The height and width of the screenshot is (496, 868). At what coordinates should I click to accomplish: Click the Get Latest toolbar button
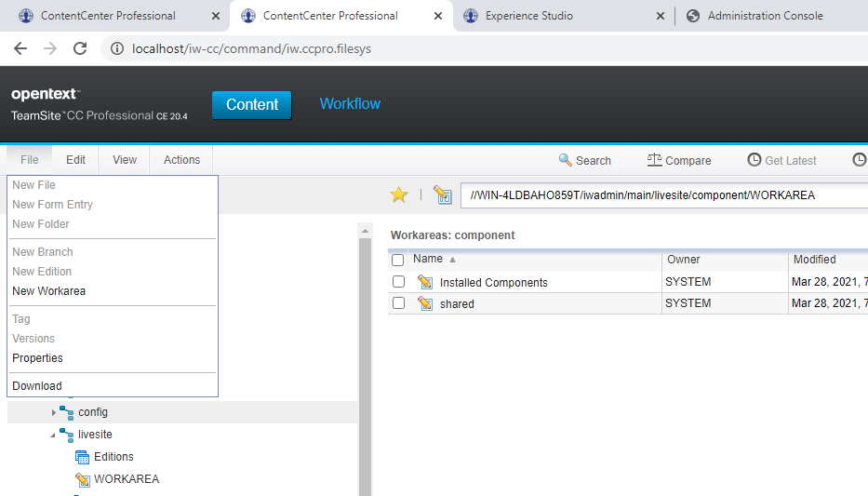[781, 160]
